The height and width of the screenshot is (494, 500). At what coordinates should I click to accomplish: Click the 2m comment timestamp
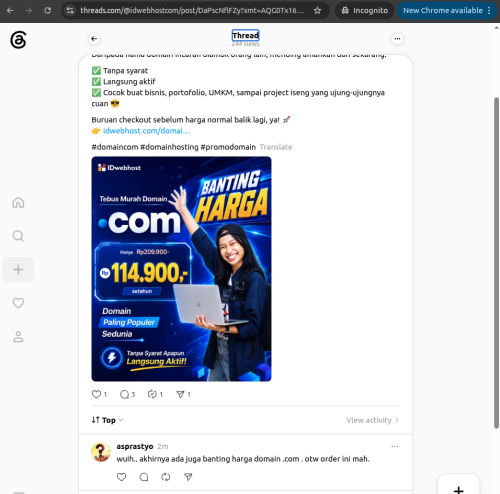(163, 446)
